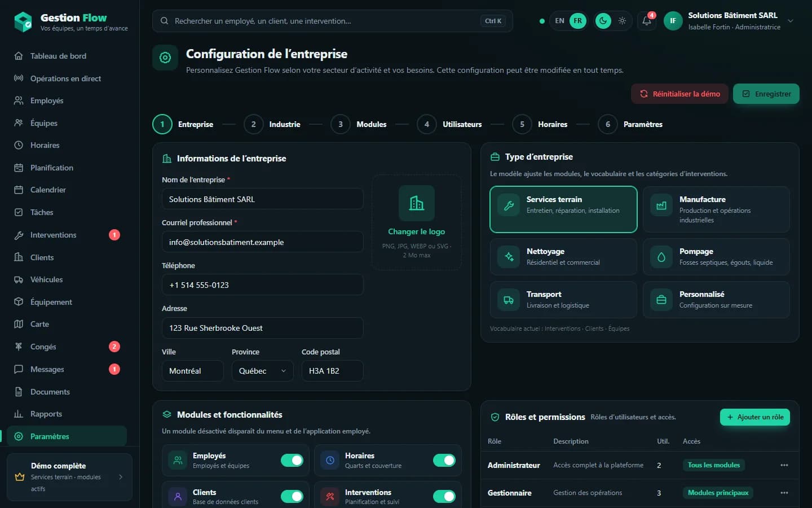
Task: Open Calendrier sidebar entry
Action: (x=67, y=190)
